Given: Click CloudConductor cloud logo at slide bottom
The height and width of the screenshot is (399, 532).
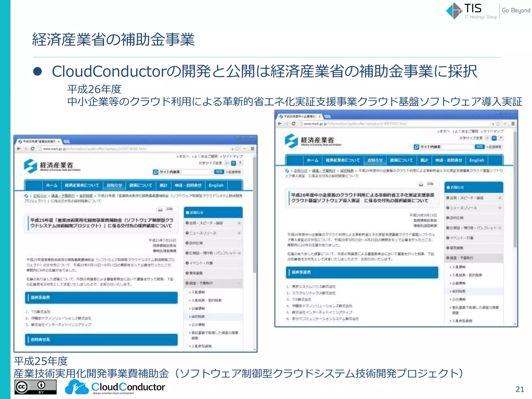Looking at the screenshot, I should (x=115, y=387).
